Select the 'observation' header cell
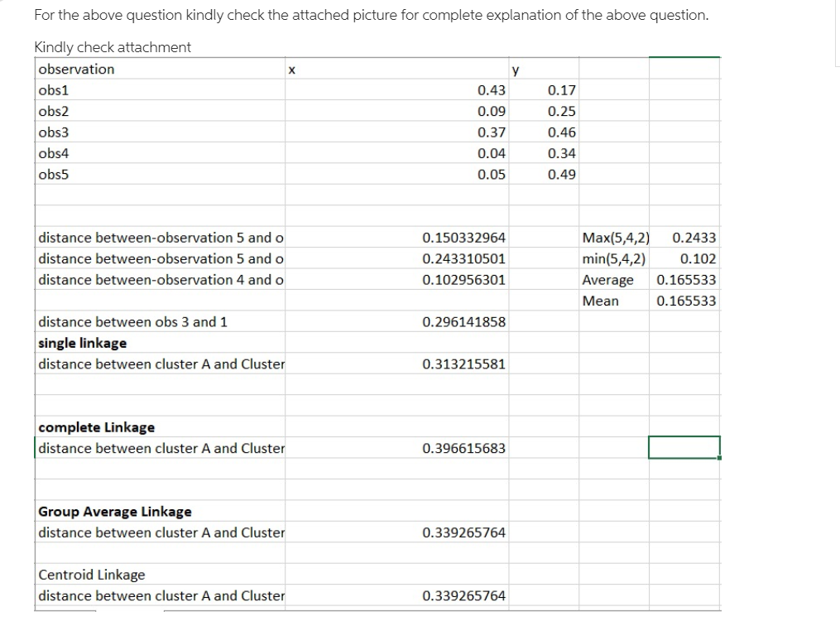This screenshot has width=840, height=631. (160, 70)
